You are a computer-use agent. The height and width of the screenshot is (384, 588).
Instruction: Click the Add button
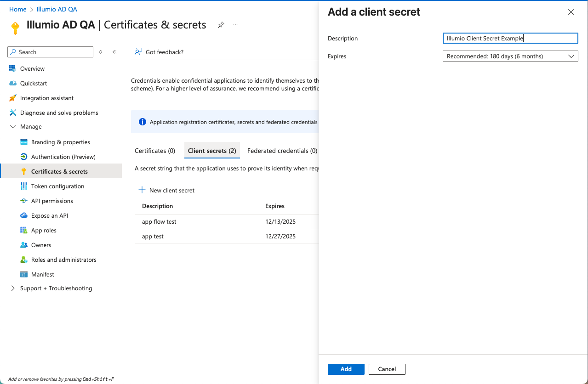pos(346,369)
